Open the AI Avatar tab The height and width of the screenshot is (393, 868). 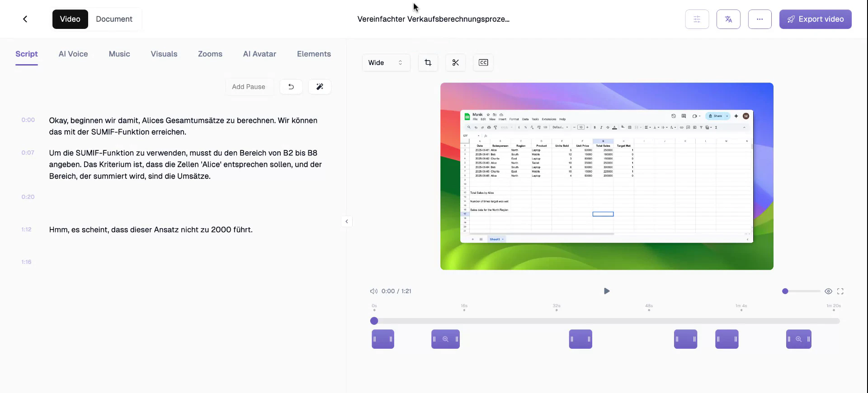coord(259,54)
